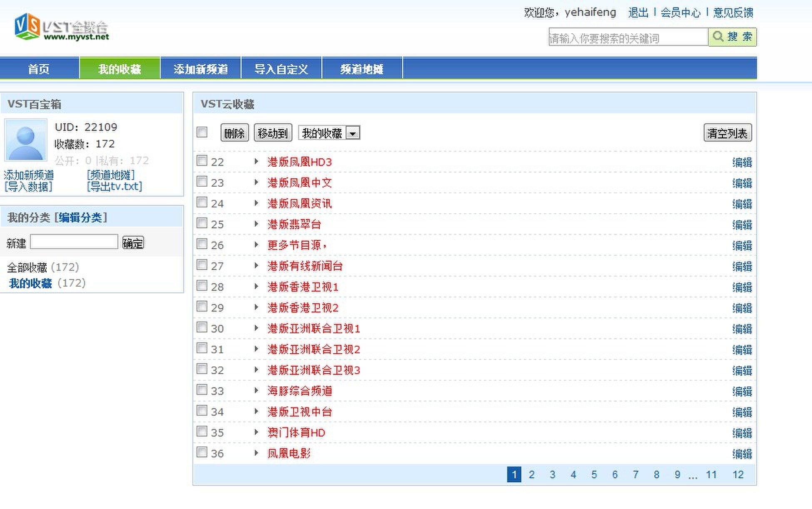
Task: Open the 我的收藏 move-target dropdown
Action: point(329,133)
